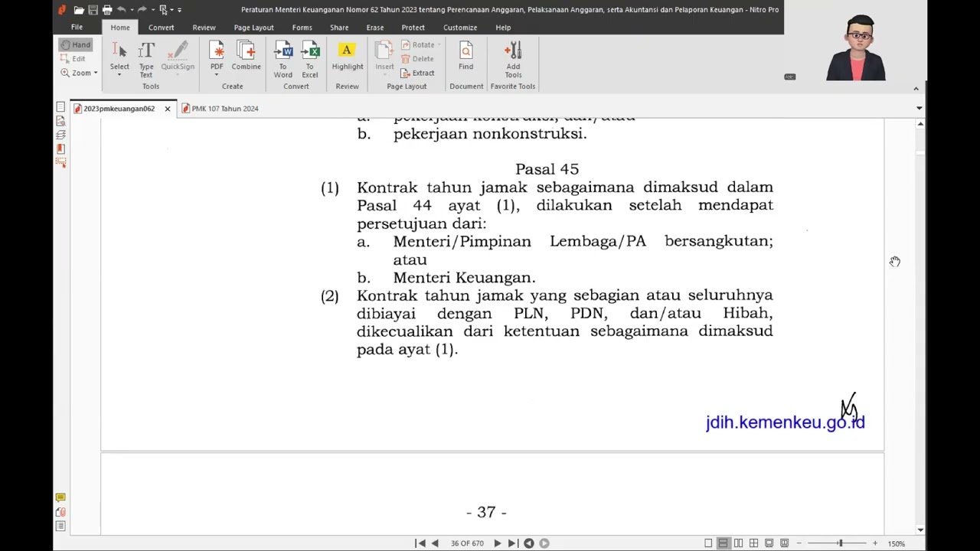Switch to PMK 107 Tahun 2024 document tab
The height and width of the screenshot is (551, 980).
pyautogui.click(x=220, y=109)
